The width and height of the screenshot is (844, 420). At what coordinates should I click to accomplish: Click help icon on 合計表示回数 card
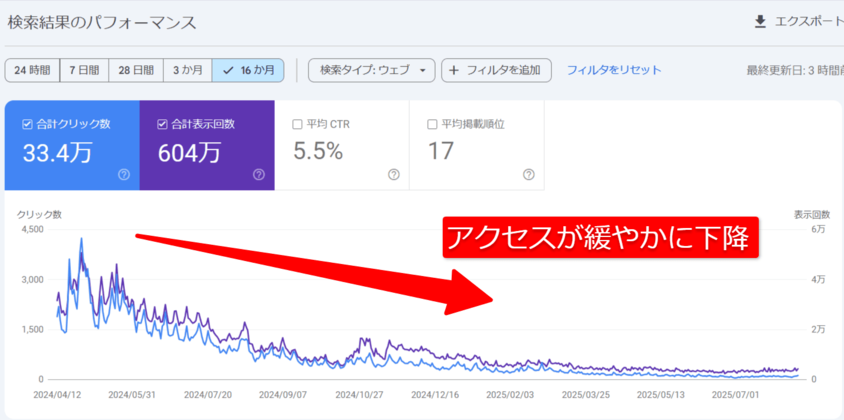(x=258, y=174)
